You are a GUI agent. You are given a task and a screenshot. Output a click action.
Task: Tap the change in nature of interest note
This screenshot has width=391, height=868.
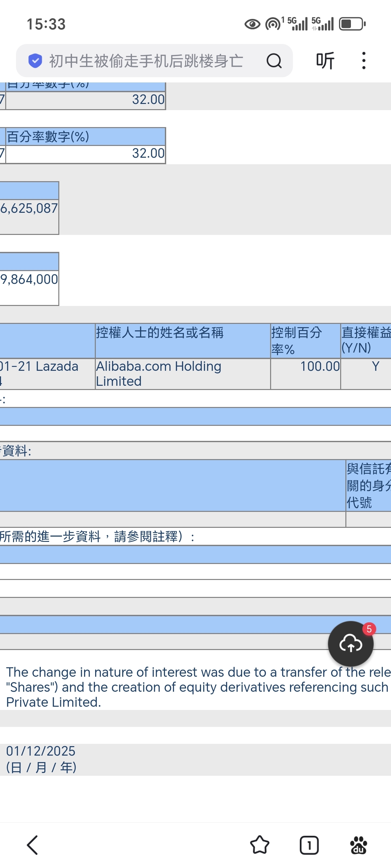pyautogui.click(x=198, y=687)
